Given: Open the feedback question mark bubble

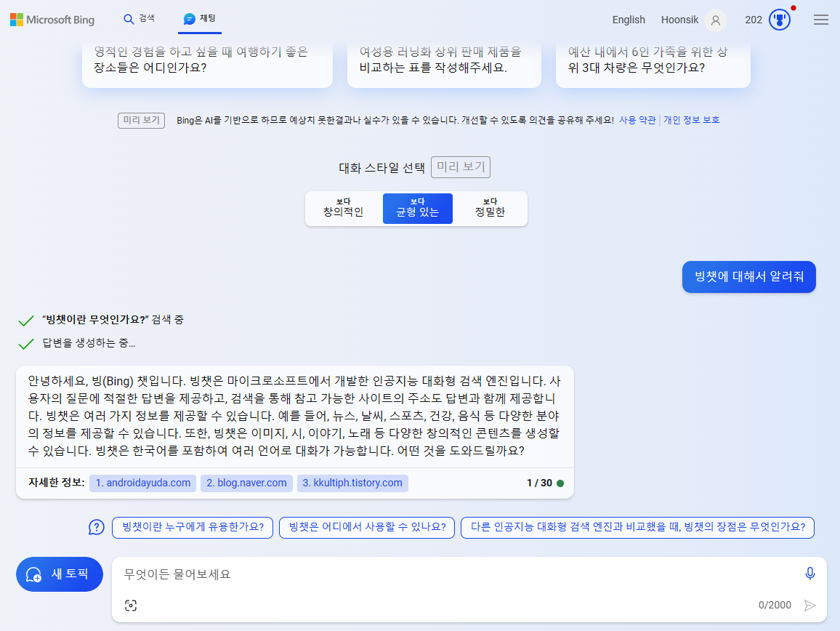Looking at the screenshot, I should (x=97, y=527).
